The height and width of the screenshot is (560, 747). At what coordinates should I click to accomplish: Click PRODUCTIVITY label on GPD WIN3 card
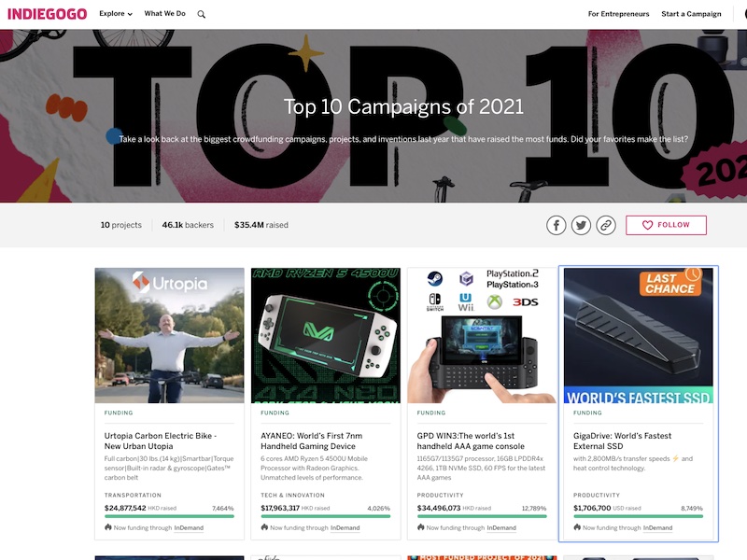point(440,496)
